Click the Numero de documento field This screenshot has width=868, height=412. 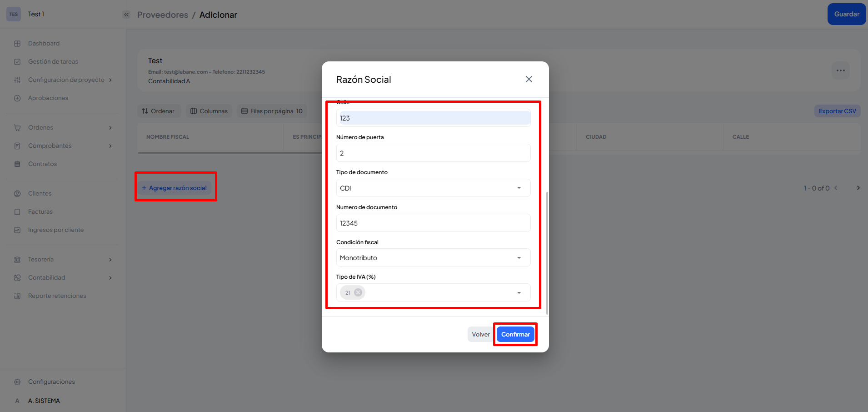(433, 223)
